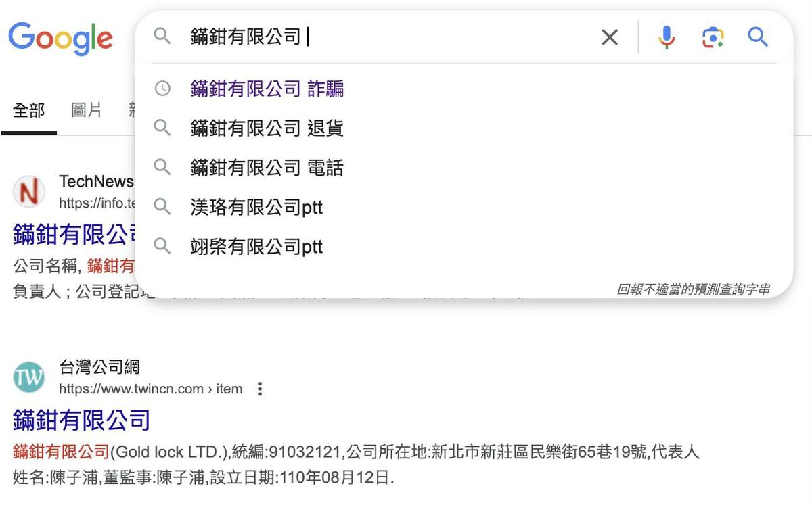812x505 pixels.
Task: Click magnifier icon beside 渼珞有限公司ptt suggestion
Action: click(162, 206)
